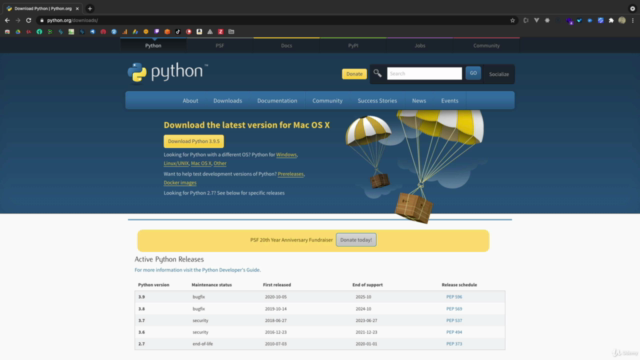Click the address bar URL
The height and width of the screenshot is (360, 640).
pyautogui.click(x=72, y=20)
